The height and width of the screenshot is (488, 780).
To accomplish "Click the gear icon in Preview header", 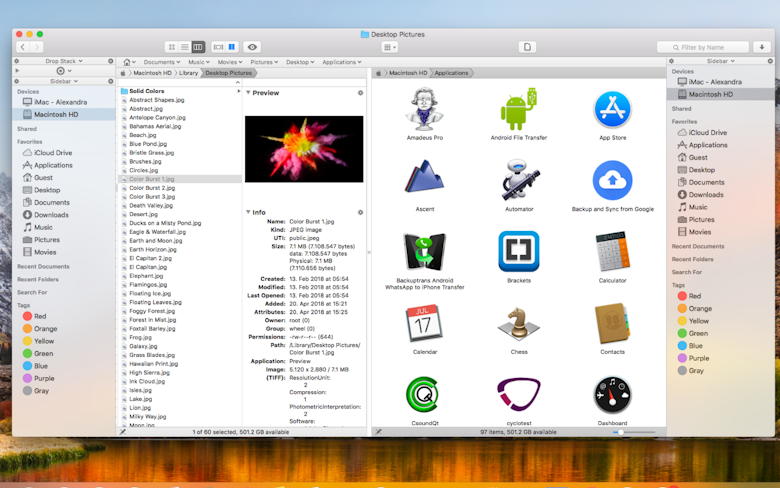I will pyautogui.click(x=360, y=93).
